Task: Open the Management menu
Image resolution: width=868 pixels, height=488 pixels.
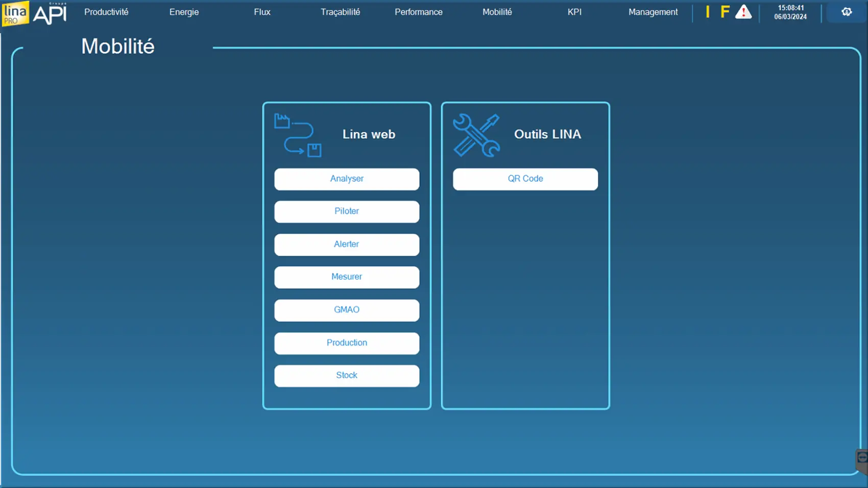Action: pyautogui.click(x=653, y=12)
